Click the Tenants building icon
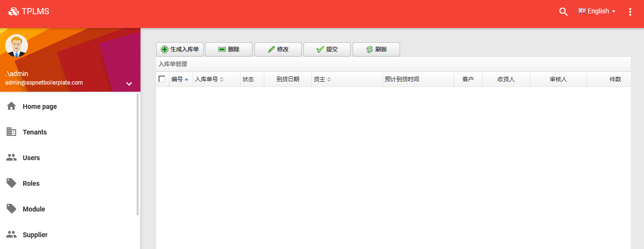644x249 pixels. coord(11,132)
